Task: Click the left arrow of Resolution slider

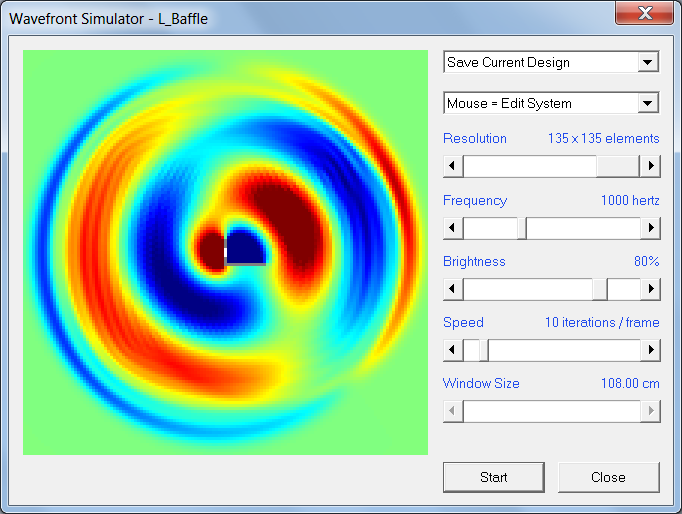Action: [x=453, y=166]
